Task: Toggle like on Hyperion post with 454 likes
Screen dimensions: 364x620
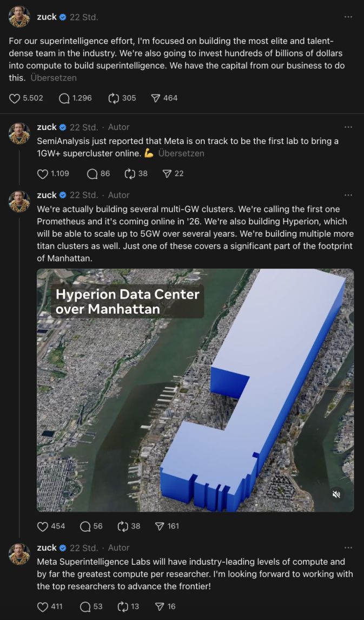Action: [x=42, y=526]
